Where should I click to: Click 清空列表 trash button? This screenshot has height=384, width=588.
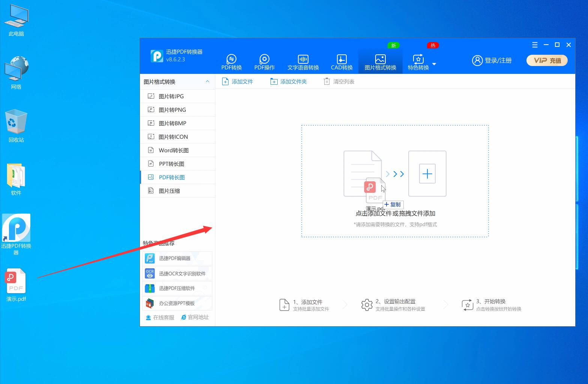point(339,81)
